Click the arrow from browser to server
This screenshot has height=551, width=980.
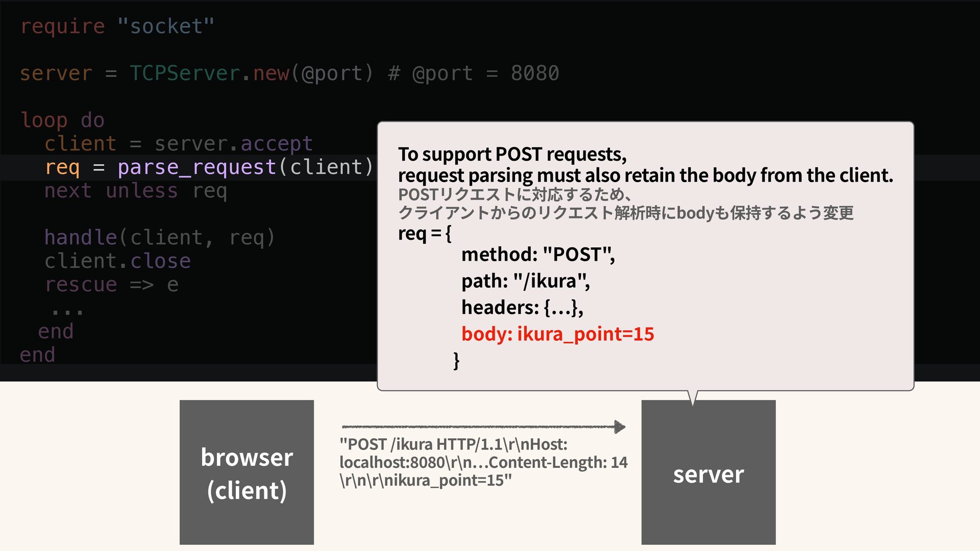pyautogui.click(x=483, y=427)
